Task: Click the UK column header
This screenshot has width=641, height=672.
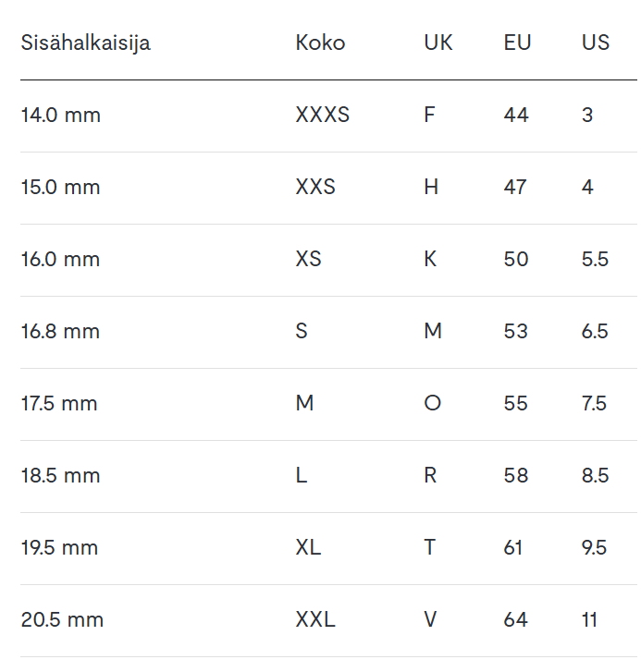Action: coord(438,43)
